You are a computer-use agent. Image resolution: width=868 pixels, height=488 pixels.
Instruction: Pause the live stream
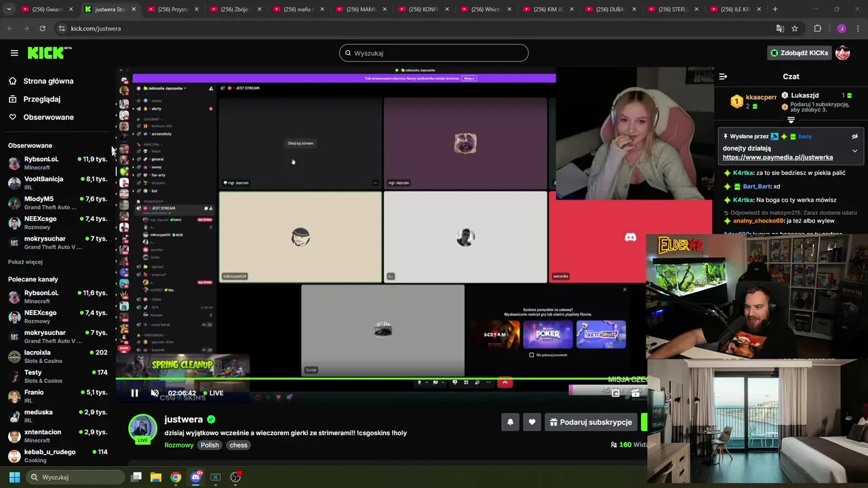pos(134,393)
